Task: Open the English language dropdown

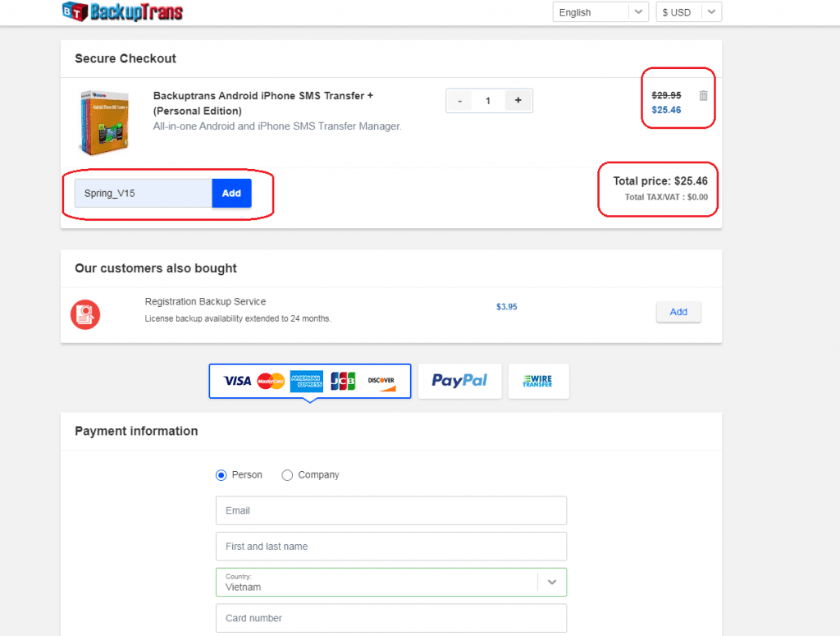Action: point(600,12)
